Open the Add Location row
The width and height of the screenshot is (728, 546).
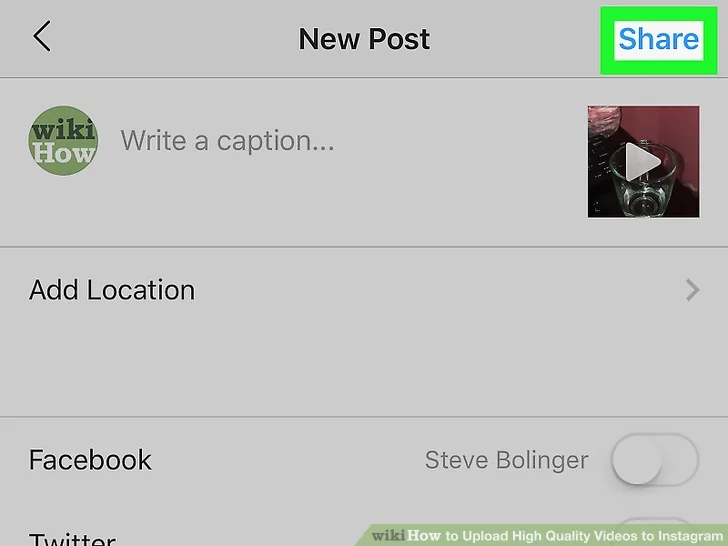(x=364, y=291)
